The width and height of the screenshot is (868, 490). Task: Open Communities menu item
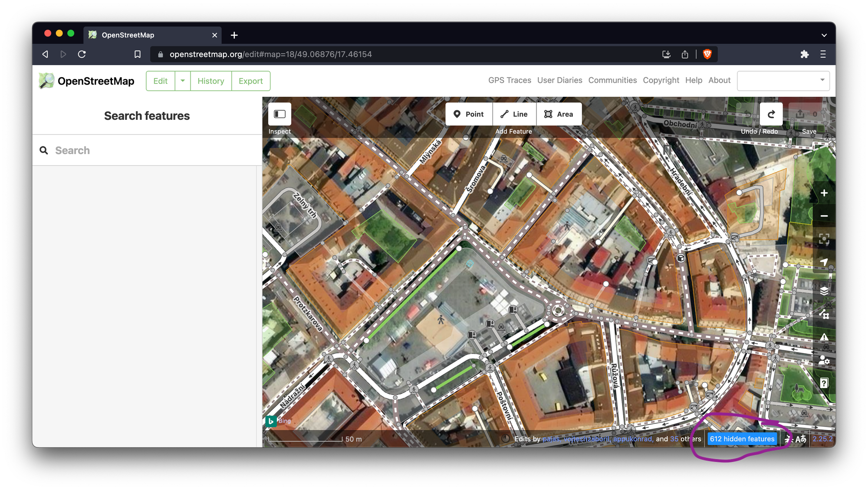[x=612, y=80]
